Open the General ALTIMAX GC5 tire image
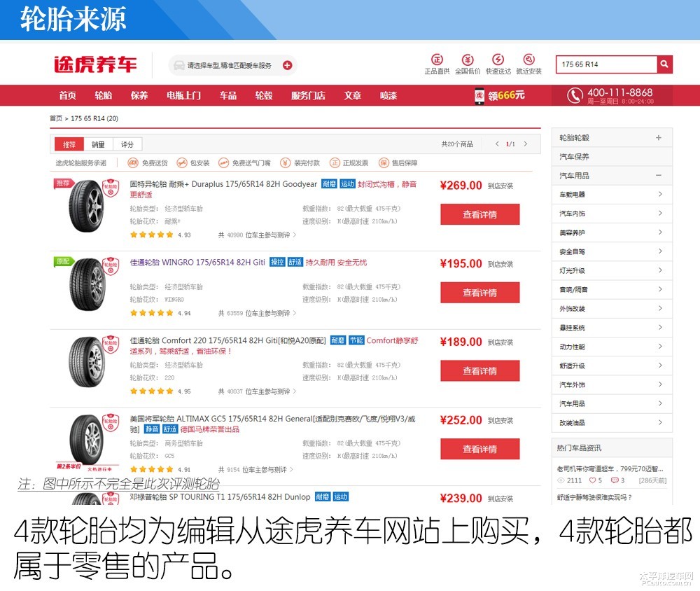 point(87,440)
